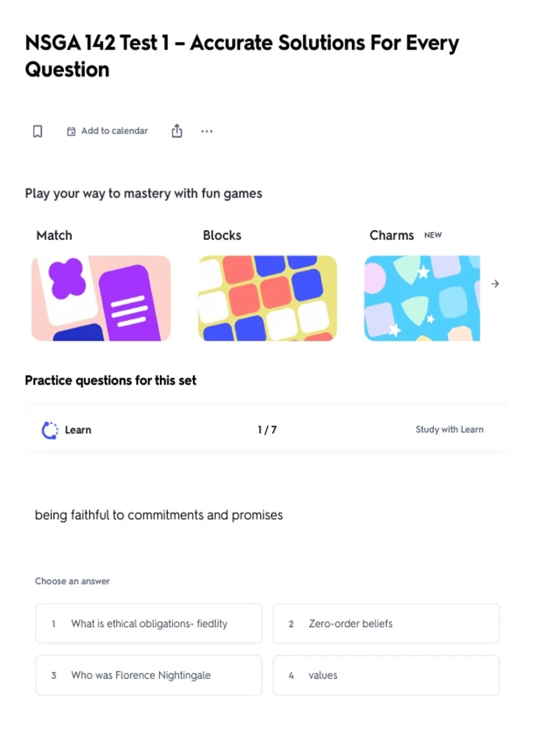Open the Match game thumbnail
This screenshot has height=756, width=534.
point(101,298)
